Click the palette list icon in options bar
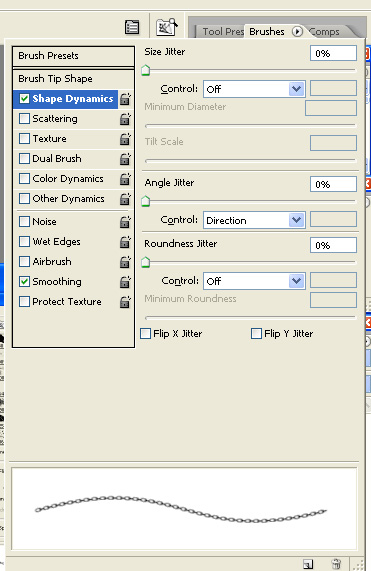The height and width of the screenshot is (571, 371). [x=132, y=27]
